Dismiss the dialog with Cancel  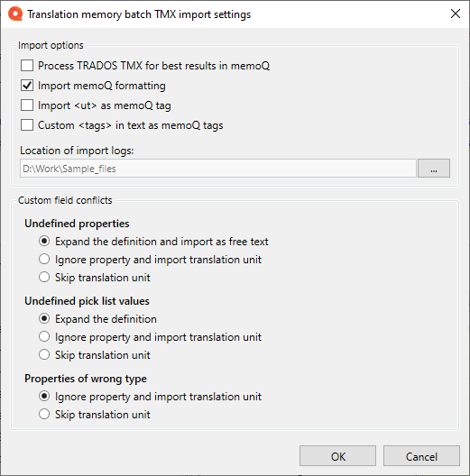(x=421, y=456)
